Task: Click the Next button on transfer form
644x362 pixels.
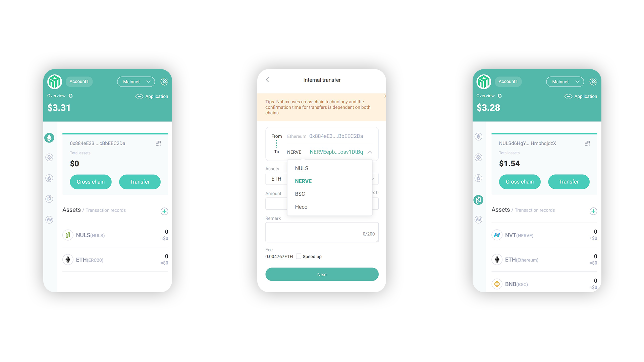Action: click(322, 274)
